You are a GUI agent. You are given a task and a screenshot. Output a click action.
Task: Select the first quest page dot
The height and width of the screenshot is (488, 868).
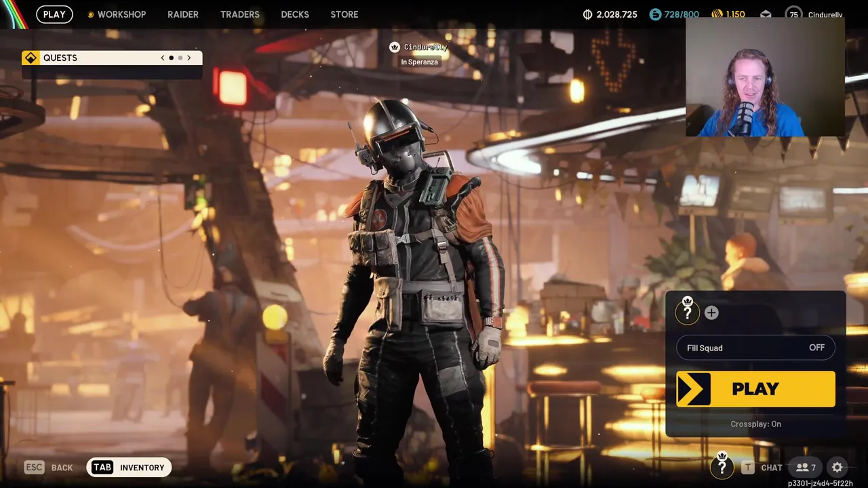click(x=171, y=58)
